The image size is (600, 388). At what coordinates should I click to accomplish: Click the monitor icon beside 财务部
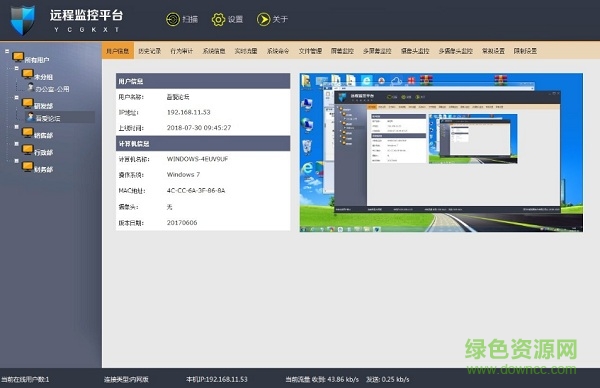pos(28,166)
